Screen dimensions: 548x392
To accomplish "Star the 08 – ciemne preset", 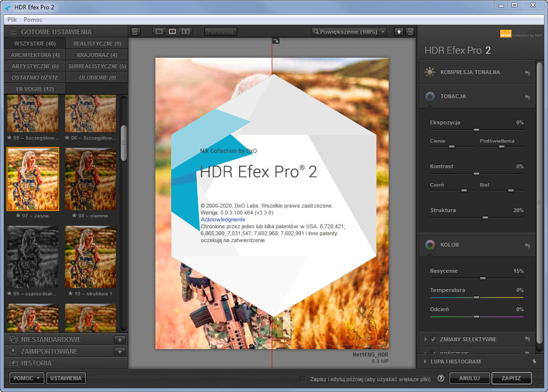I will click(x=74, y=215).
